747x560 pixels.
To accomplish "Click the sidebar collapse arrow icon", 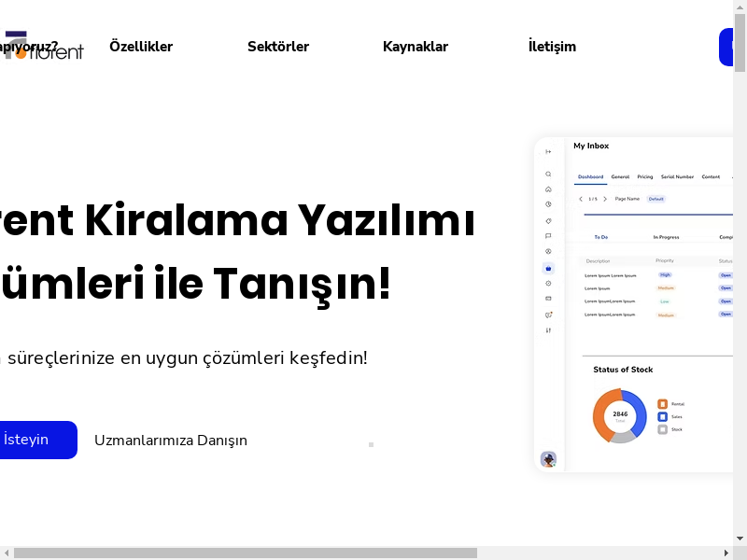I will [x=548, y=151].
